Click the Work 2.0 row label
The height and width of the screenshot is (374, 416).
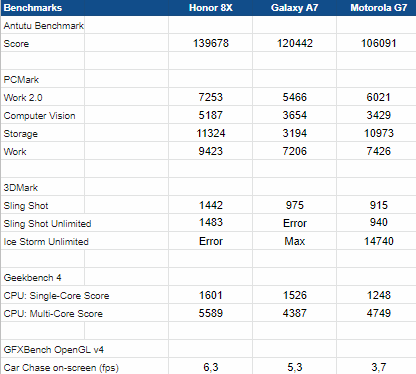tap(23, 98)
